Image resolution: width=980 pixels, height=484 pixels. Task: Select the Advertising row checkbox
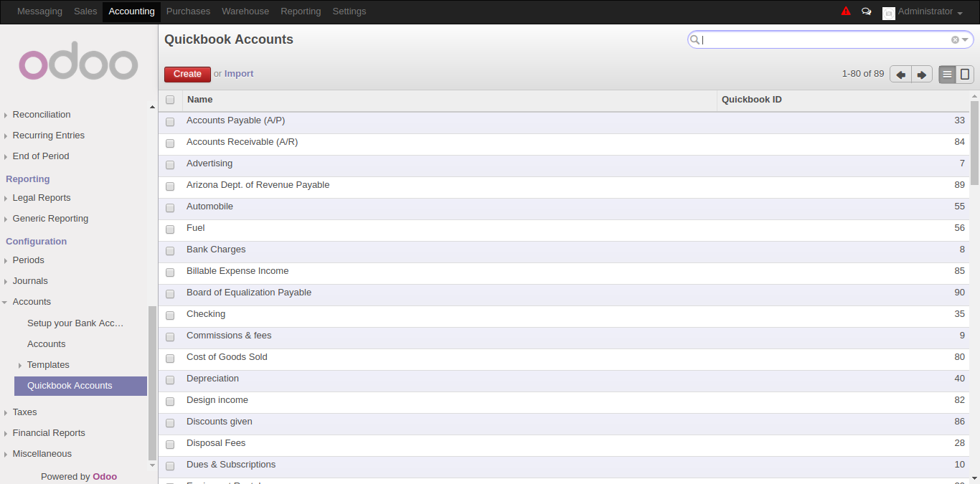[170, 165]
